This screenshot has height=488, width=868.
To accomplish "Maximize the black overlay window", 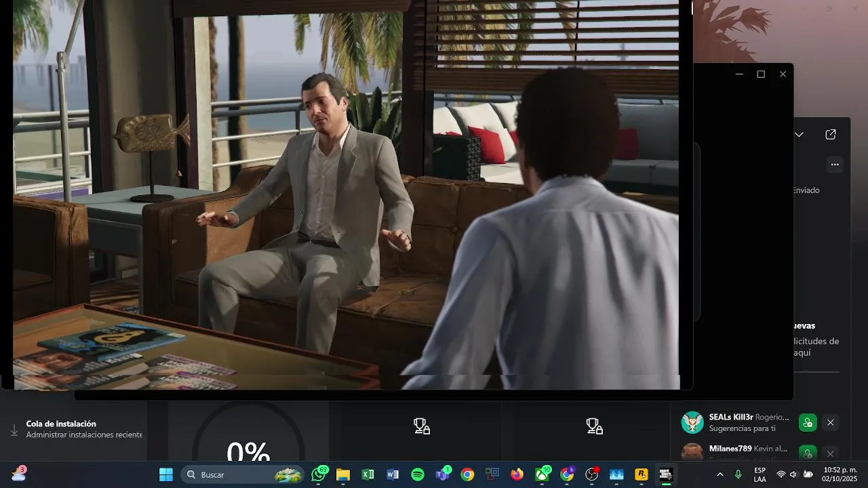I will pos(761,74).
